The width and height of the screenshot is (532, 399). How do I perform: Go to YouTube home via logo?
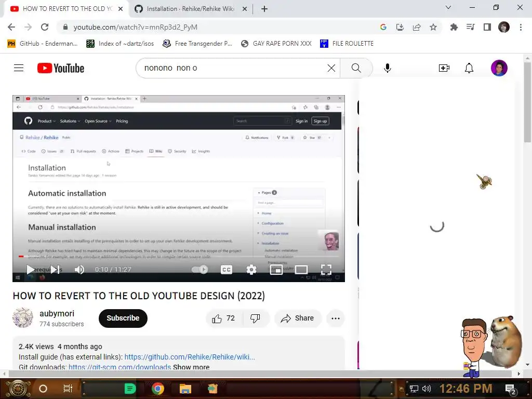click(61, 68)
